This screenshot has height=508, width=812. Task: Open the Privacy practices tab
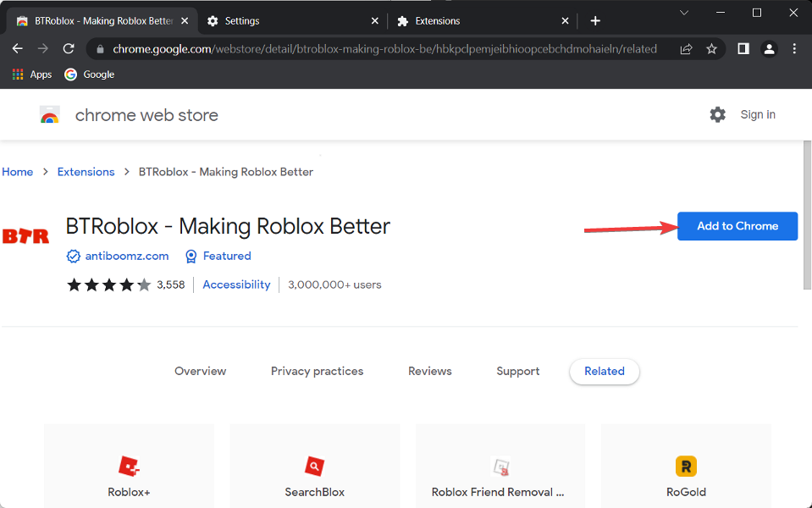pos(317,372)
